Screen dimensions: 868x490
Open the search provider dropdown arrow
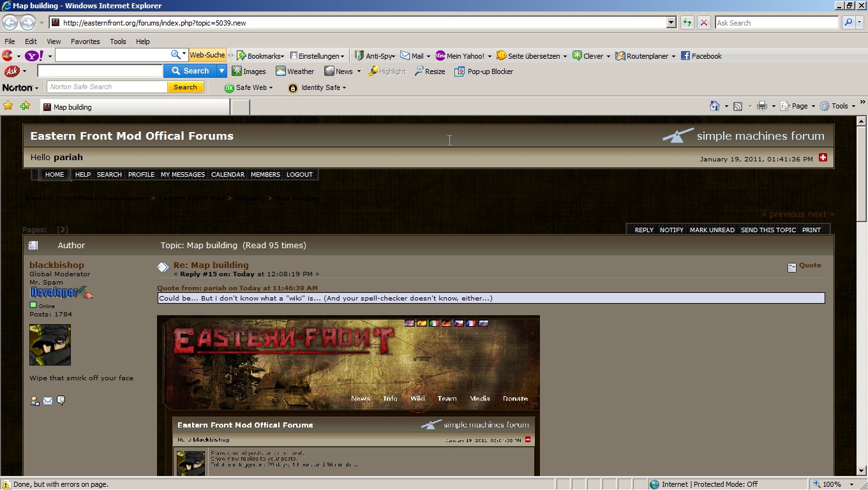(x=860, y=22)
